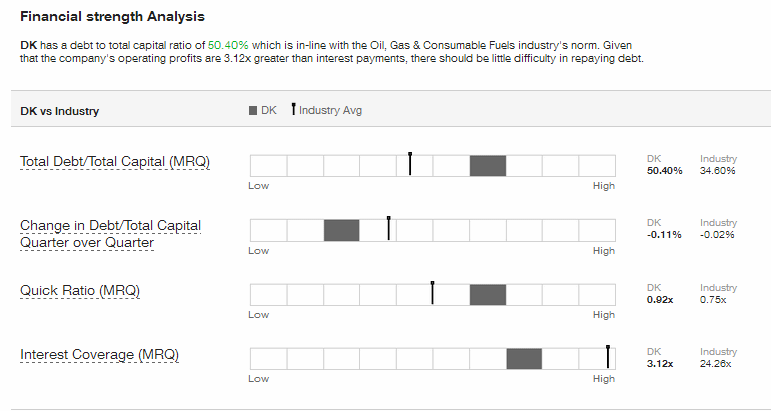The height and width of the screenshot is (411, 771).
Task: Open Change in Debt/Total Capital Quarter over Quarter link
Action: (111, 234)
